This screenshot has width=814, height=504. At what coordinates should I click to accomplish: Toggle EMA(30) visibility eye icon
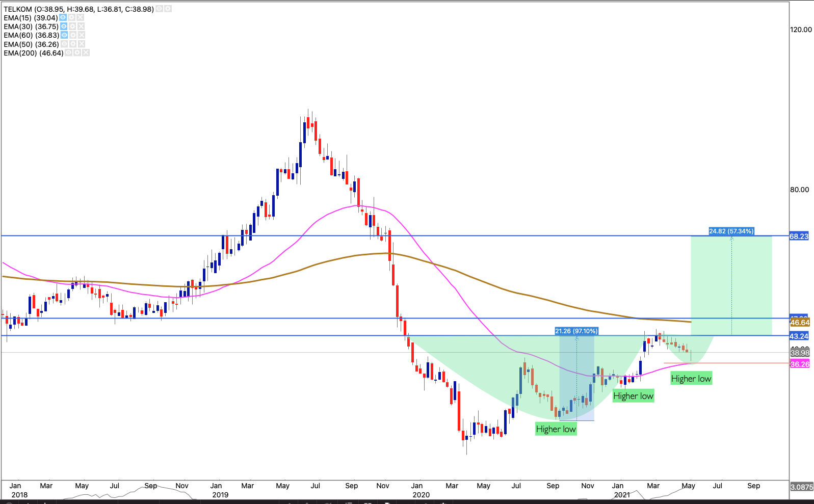pos(64,26)
